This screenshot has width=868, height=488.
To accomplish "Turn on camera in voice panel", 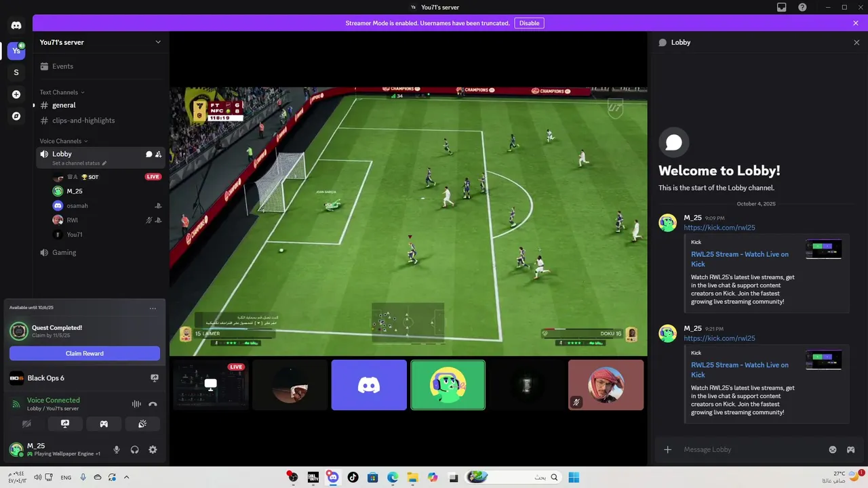I will (26, 424).
